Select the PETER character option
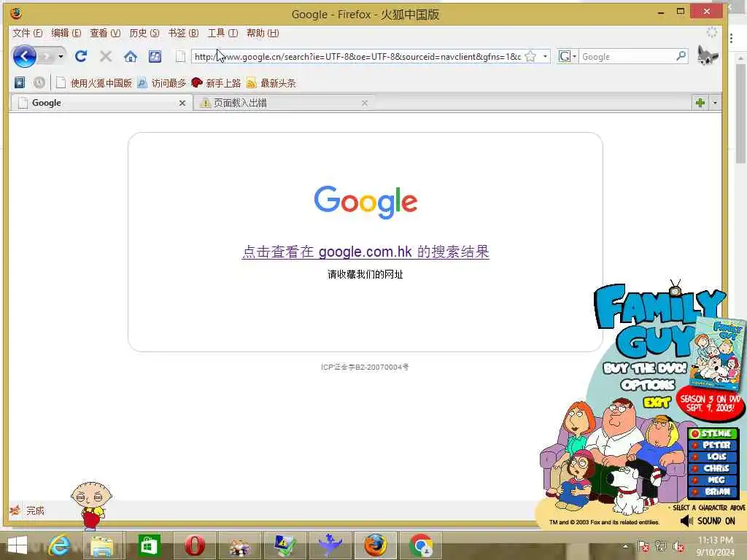 (713, 446)
